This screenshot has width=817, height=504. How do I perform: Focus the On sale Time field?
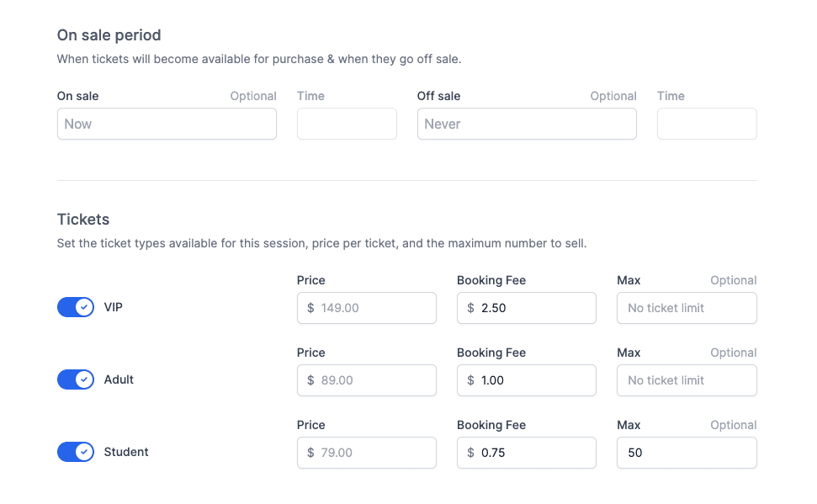(x=347, y=124)
